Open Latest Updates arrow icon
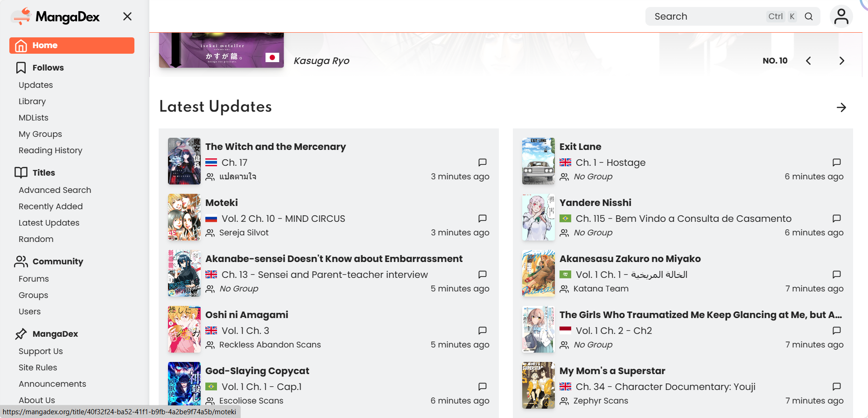Screen dimensions: 868x418 841,107
